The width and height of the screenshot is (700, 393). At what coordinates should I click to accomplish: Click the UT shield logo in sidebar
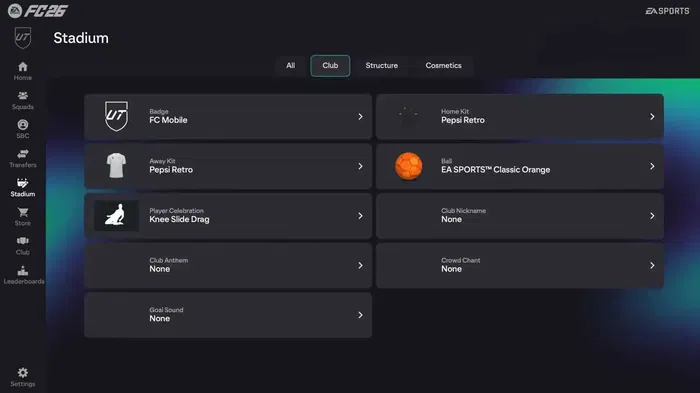[23, 38]
